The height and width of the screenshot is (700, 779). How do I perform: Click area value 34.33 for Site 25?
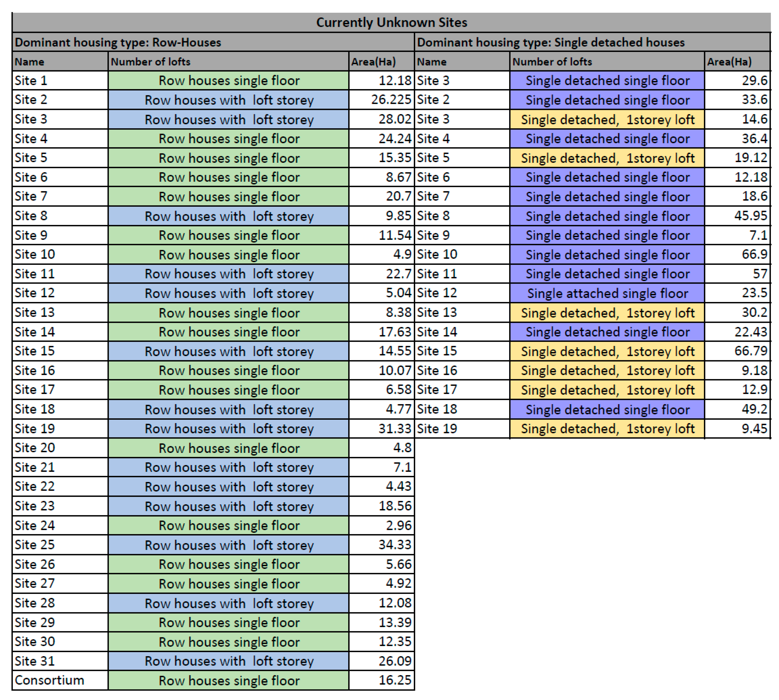pyautogui.click(x=395, y=545)
